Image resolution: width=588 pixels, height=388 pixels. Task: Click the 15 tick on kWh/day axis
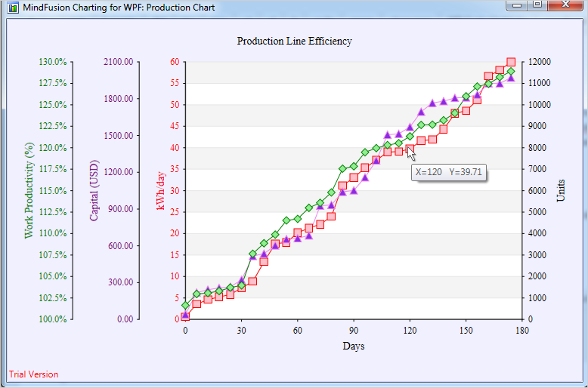[175, 255]
